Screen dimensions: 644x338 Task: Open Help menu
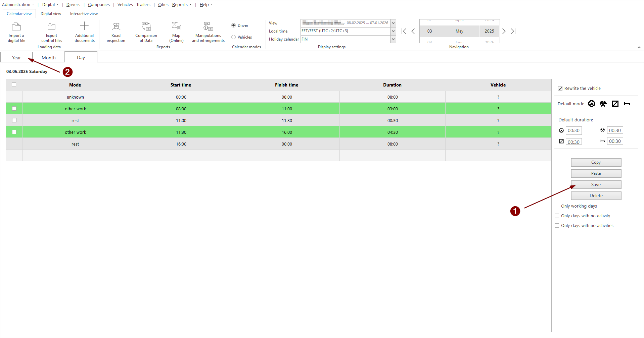[206, 4]
